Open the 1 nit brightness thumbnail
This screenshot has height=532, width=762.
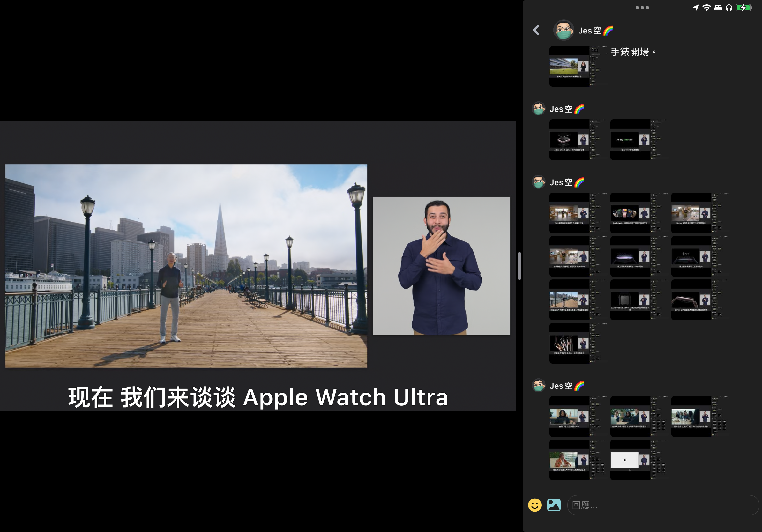coord(701,256)
